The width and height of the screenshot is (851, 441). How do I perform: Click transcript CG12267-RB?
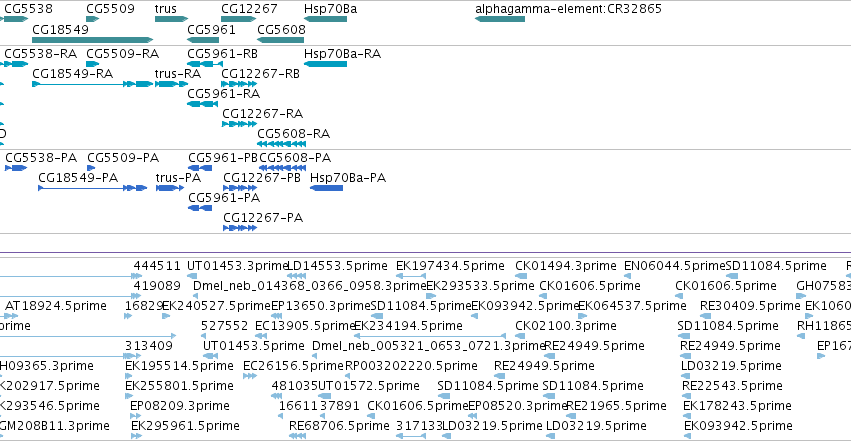[239, 84]
